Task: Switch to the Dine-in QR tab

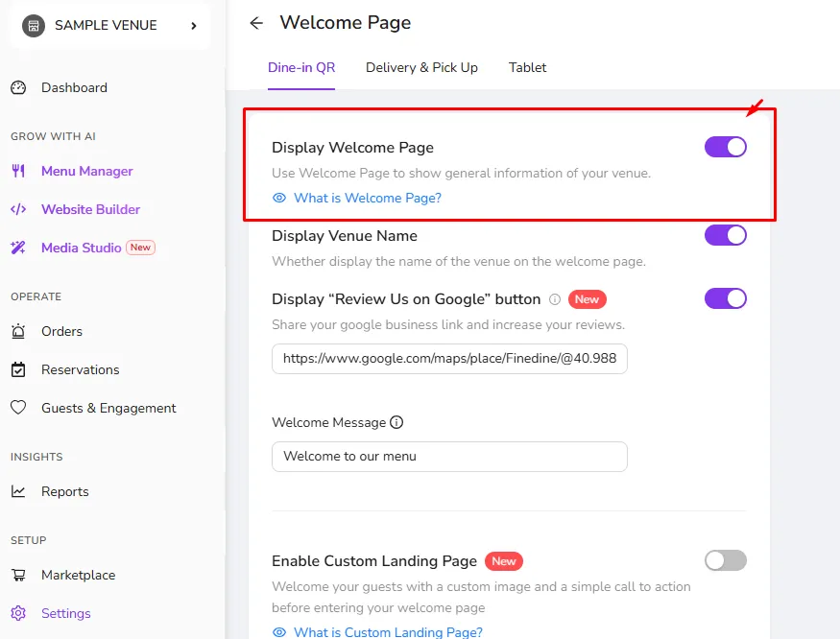Action: click(x=301, y=67)
